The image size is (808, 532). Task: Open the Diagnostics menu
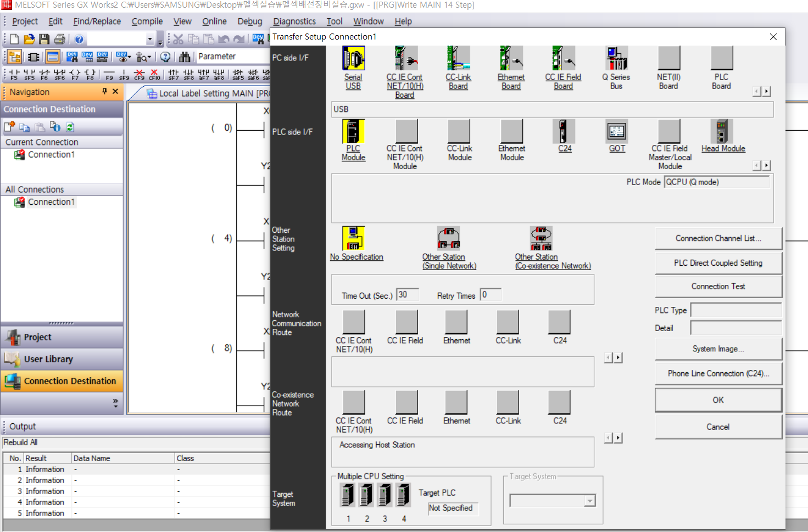[294, 21]
